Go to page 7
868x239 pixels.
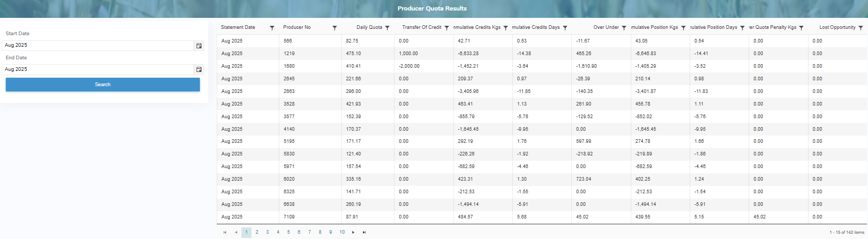click(309, 232)
